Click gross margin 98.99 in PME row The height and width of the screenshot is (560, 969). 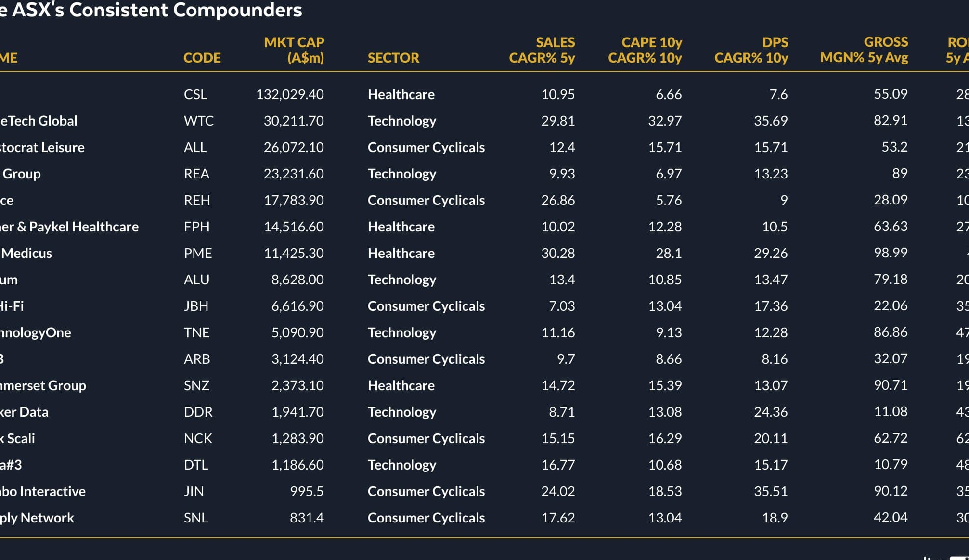[x=891, y=253]
